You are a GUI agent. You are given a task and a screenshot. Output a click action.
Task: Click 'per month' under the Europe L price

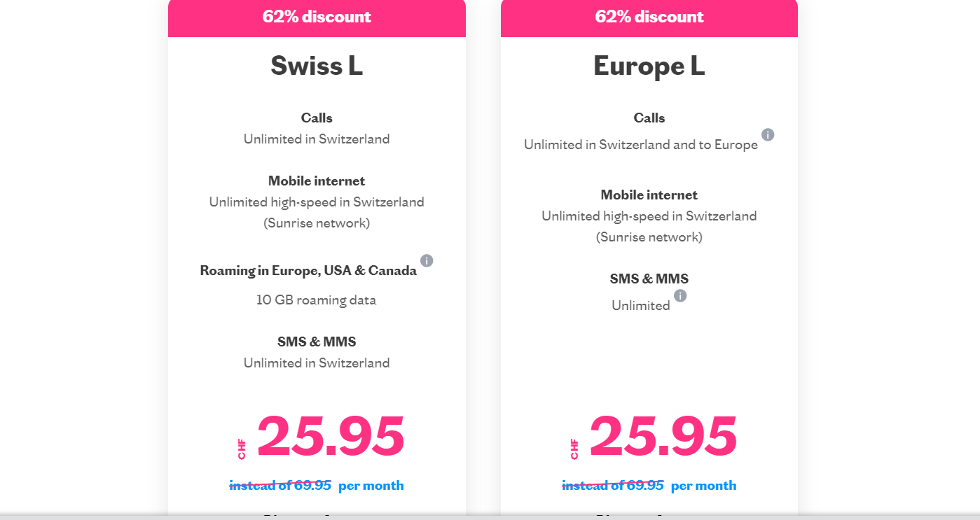704,486
